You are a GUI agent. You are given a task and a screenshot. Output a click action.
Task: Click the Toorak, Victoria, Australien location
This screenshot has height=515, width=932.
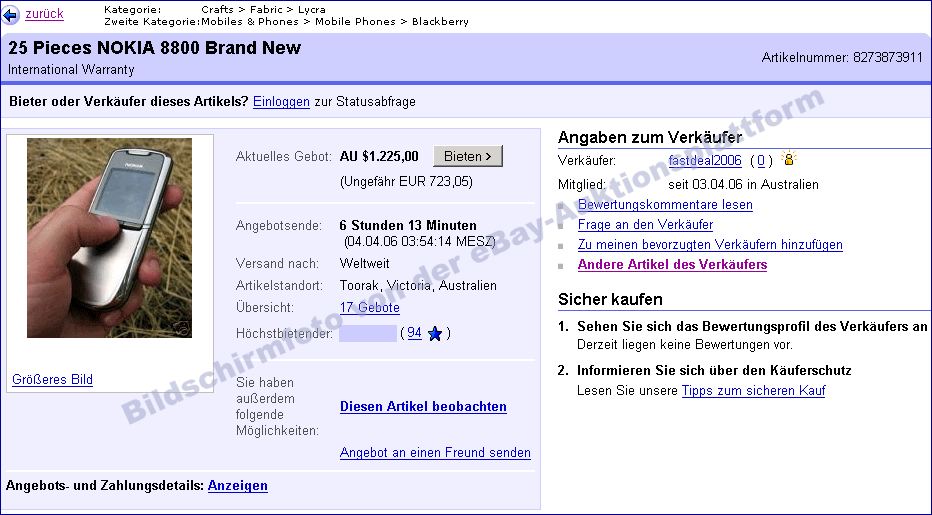418,285
